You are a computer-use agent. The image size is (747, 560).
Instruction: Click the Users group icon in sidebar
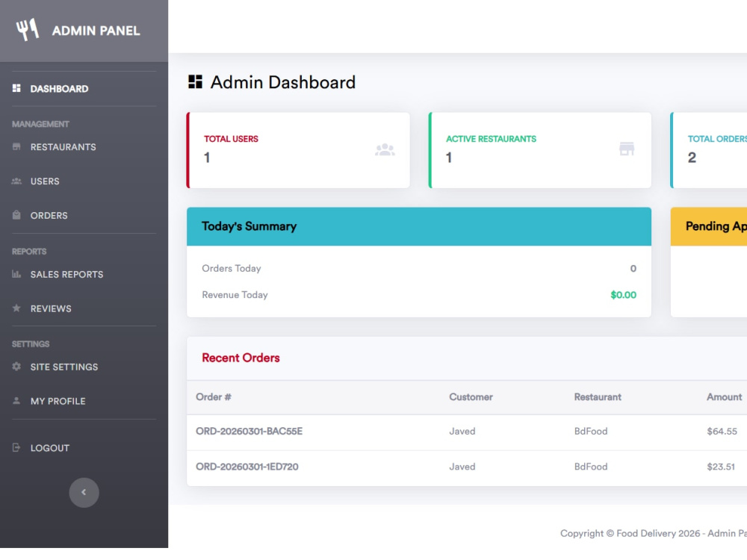tap(16, 181)
